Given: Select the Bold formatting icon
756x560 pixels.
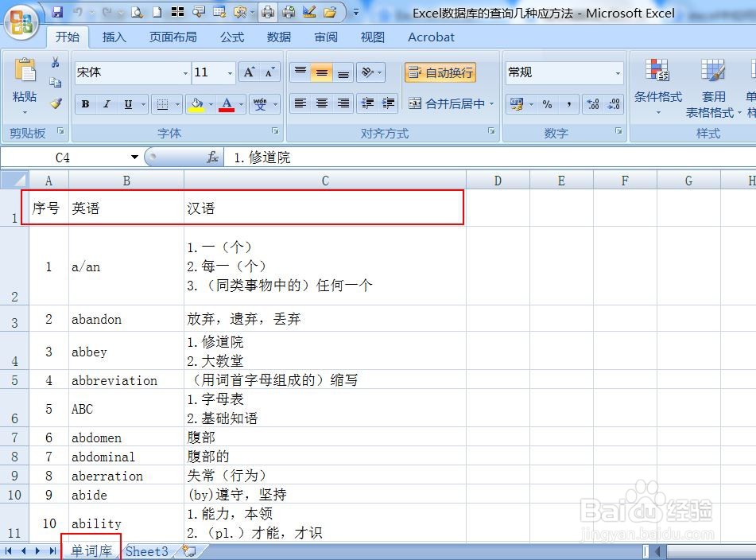Looking at the screenshot, I should tap(85, 103).
